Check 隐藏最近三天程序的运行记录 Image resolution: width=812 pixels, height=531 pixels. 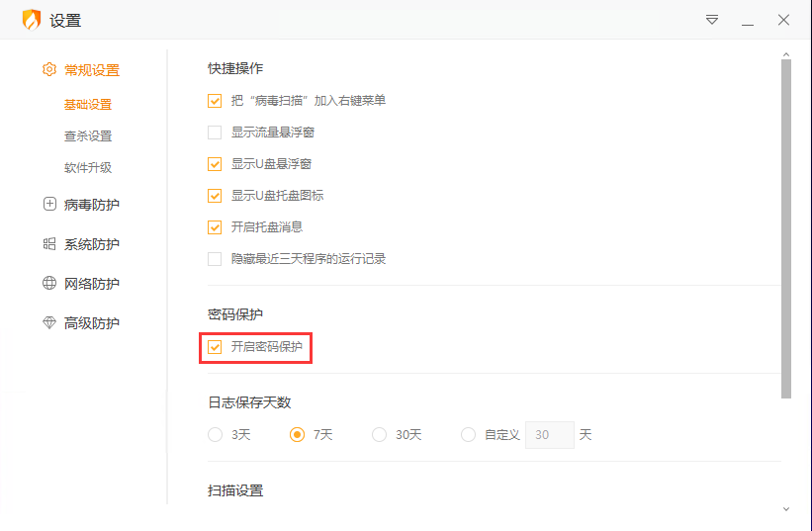tap(215, 259)
